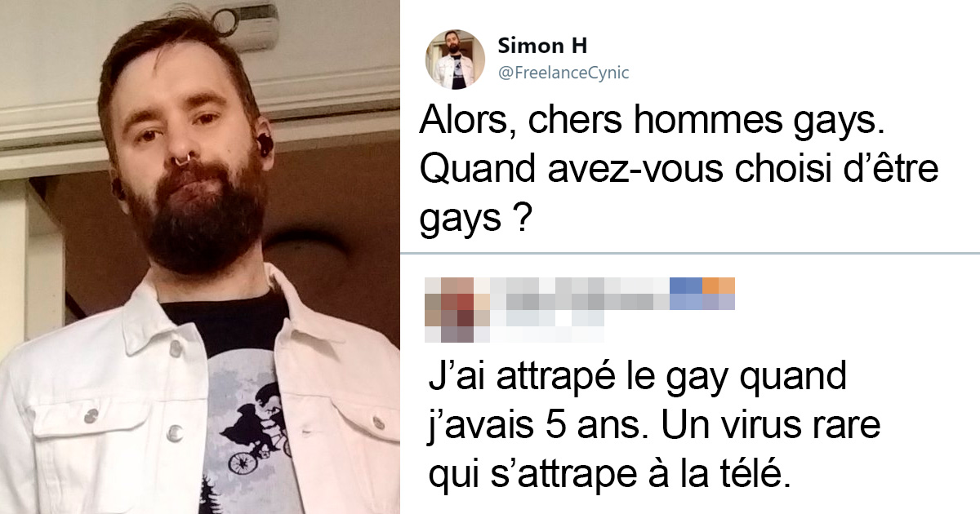
Task: Open Simon H's round profile avatar
Action: 456,60
